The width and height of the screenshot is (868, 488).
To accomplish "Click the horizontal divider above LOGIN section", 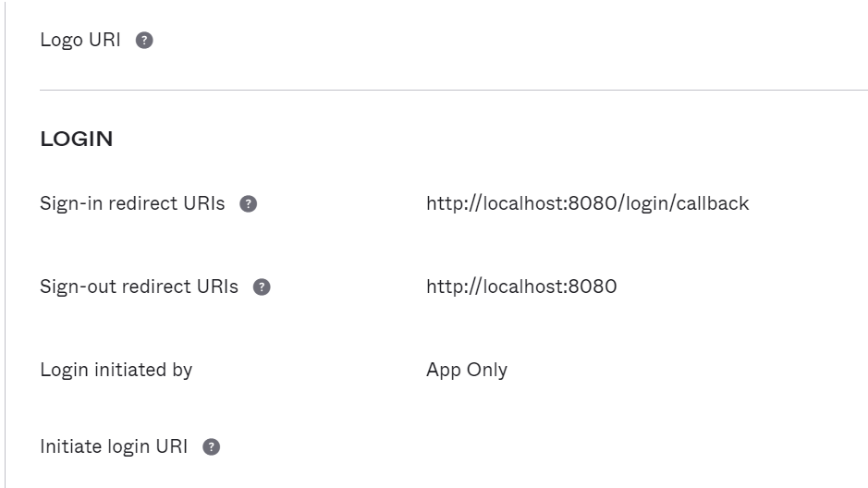I will 453,90.
